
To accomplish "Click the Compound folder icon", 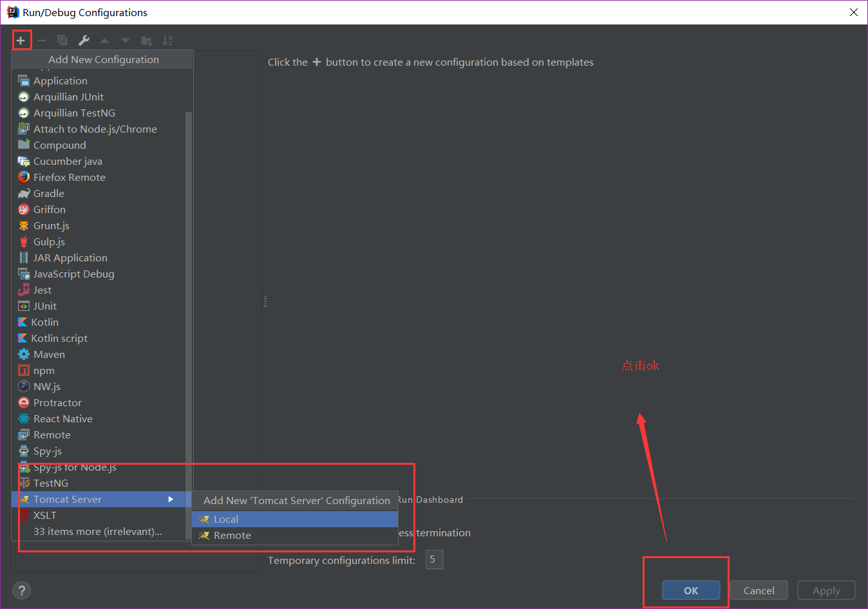I will click(24, 145).
